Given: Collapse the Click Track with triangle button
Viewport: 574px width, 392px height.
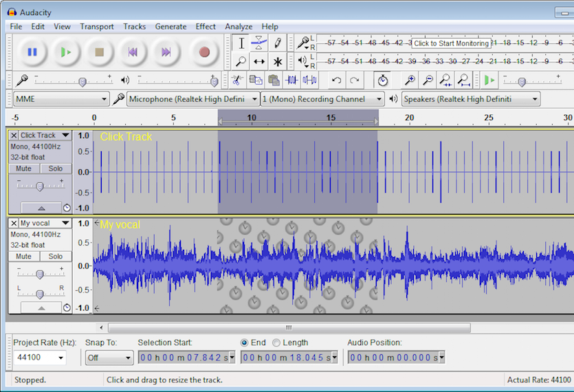Looking at the screenshot, I should 41,208.
